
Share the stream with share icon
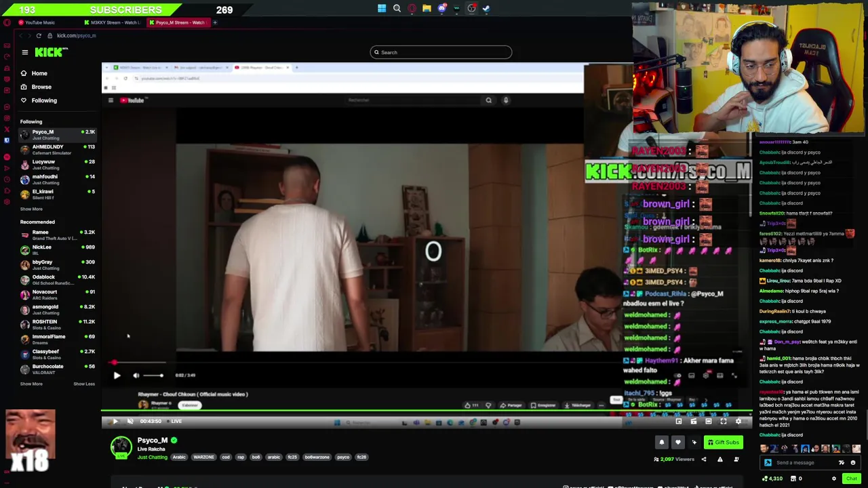click(703, 460)
